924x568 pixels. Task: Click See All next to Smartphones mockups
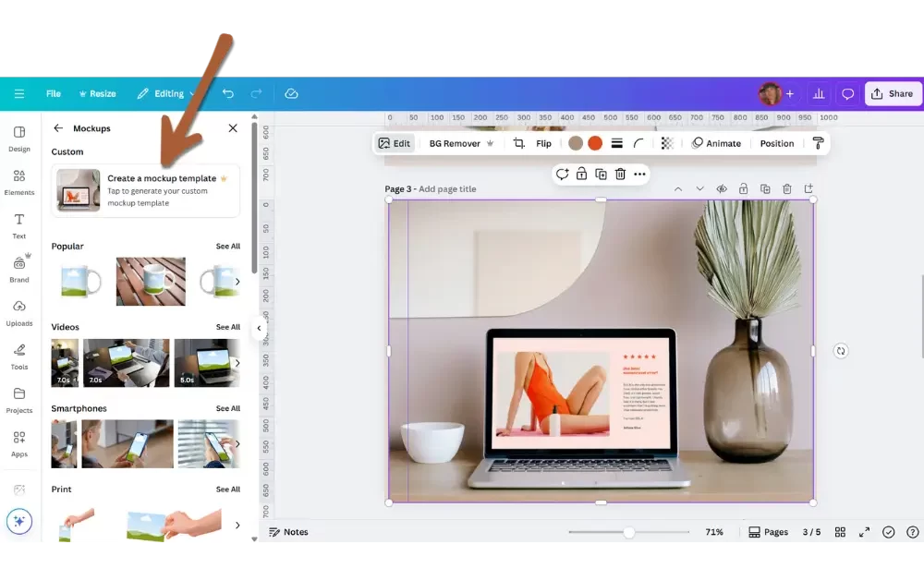227,407
